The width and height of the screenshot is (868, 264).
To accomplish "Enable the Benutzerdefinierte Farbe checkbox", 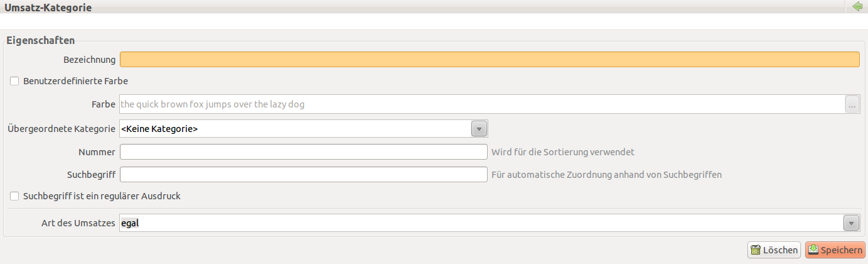I will pos(14,81).
